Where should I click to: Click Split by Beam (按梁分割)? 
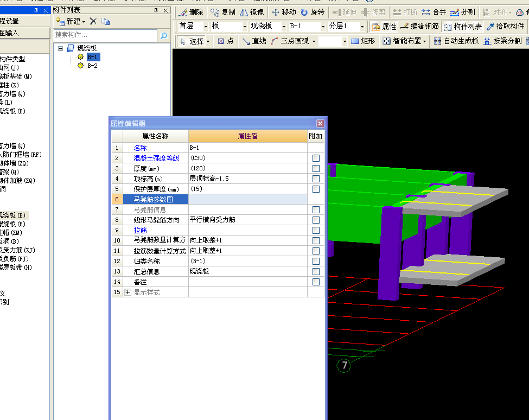pos(502,41)
